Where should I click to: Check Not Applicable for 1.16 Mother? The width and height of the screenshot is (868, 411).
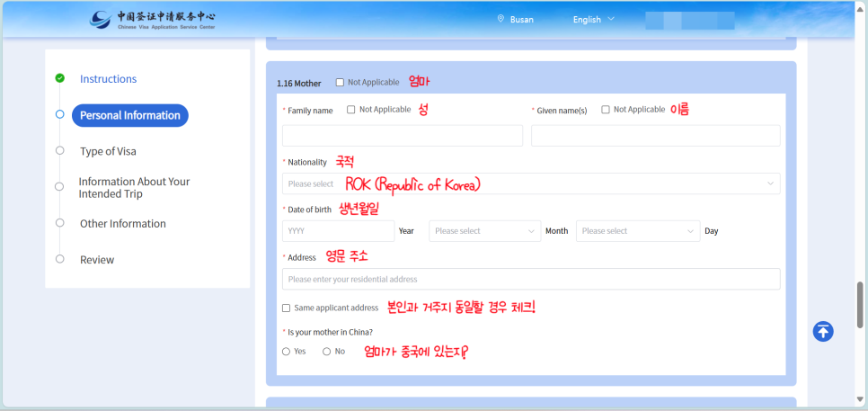pos(340,83)
